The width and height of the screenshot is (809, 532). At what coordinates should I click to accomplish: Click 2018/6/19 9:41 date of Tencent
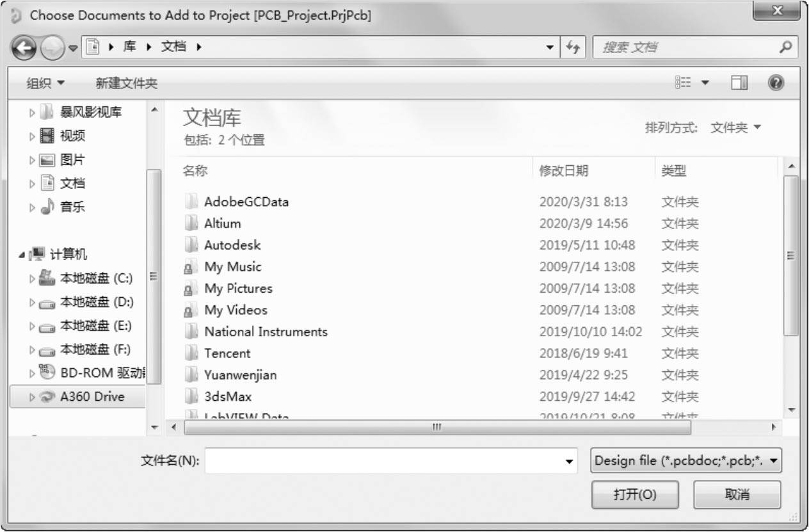click(584, 353)
